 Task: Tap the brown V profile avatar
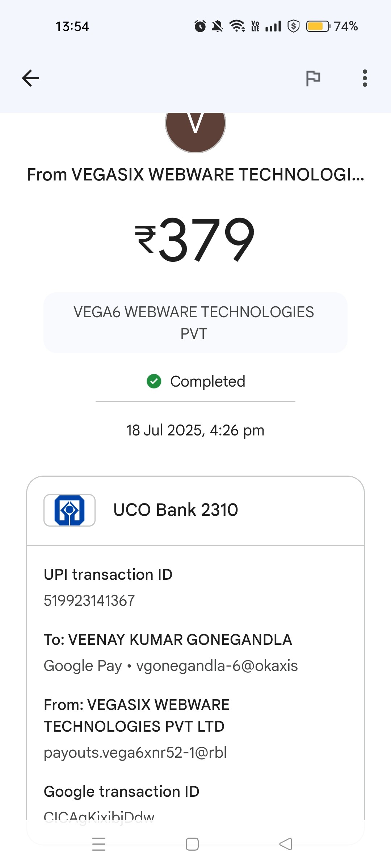point(195,127)
